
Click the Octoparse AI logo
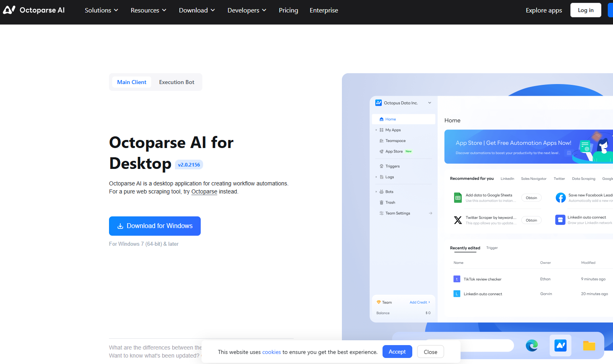(x=34, y=10)
